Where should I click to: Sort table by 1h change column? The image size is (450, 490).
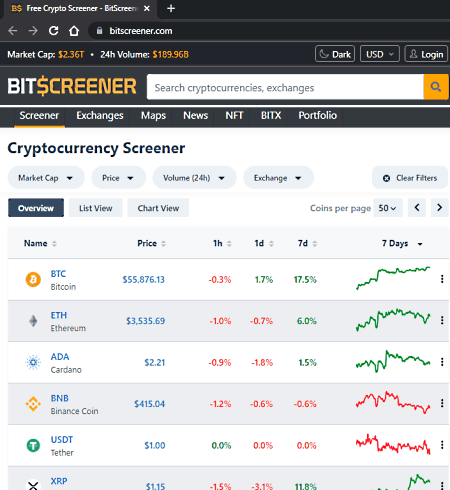pos(222,243)
